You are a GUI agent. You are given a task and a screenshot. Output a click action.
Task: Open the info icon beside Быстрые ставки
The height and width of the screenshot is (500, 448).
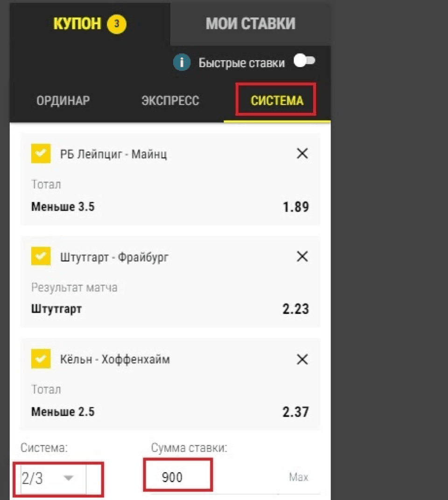point(182,62)
